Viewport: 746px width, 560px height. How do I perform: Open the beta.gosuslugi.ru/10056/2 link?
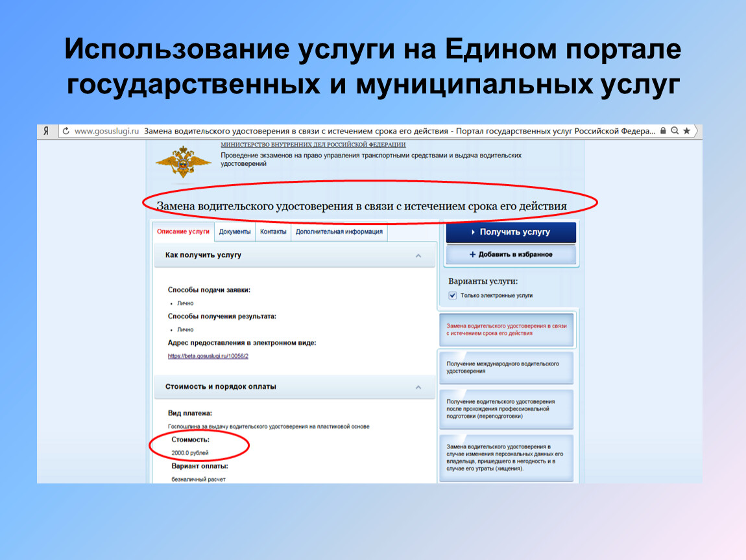(x=208, y=356)
